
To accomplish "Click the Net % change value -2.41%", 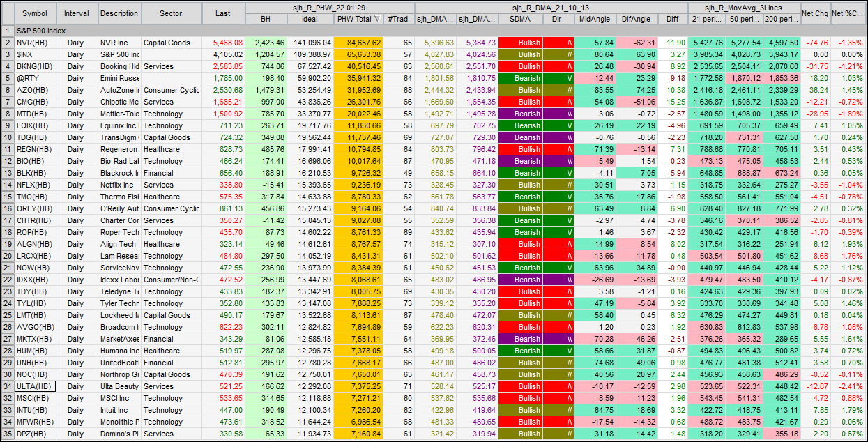I will click(849, 386).
